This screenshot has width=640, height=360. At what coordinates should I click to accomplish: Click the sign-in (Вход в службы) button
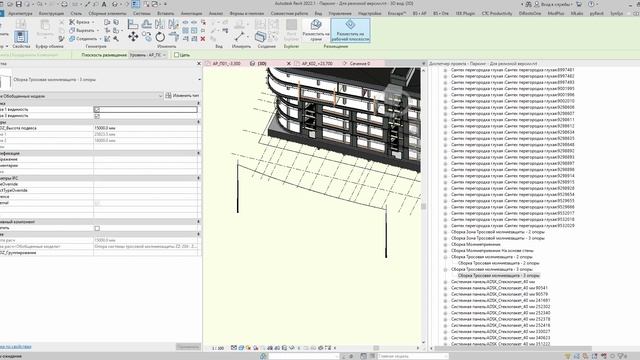click(x=553, y=4)
